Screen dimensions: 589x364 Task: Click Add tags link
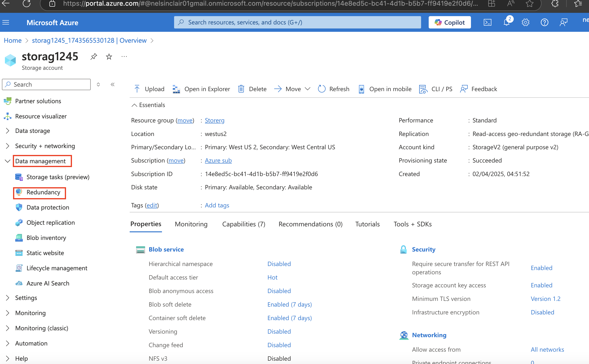coord(217,205)
